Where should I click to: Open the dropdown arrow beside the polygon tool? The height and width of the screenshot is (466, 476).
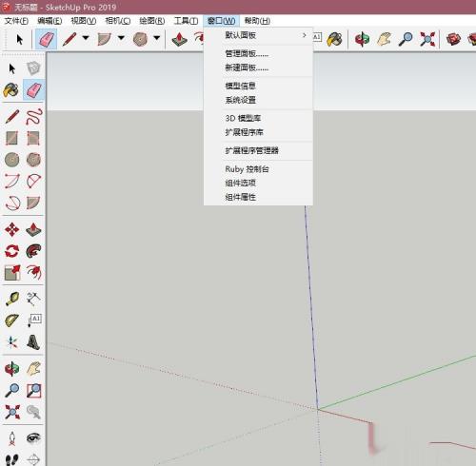(x=157, y=38)
